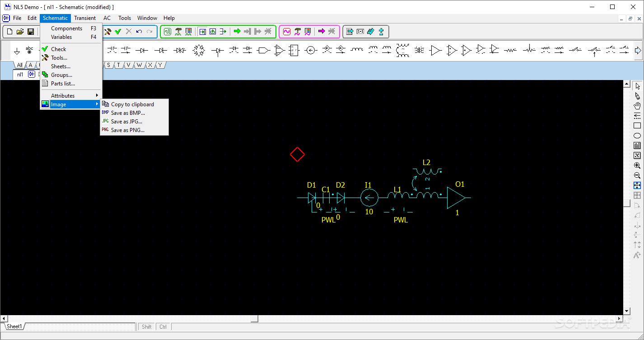Click the red diamond marker on canvas
Screen dimensions: 644x340
pyautogui.click(x=297, y=154)
